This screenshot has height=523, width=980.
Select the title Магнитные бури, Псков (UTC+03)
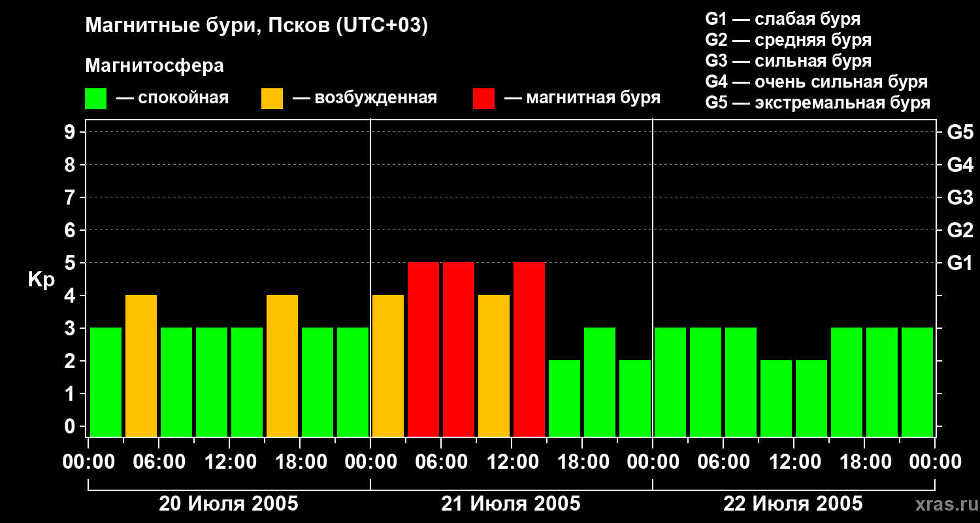[257, 26]
